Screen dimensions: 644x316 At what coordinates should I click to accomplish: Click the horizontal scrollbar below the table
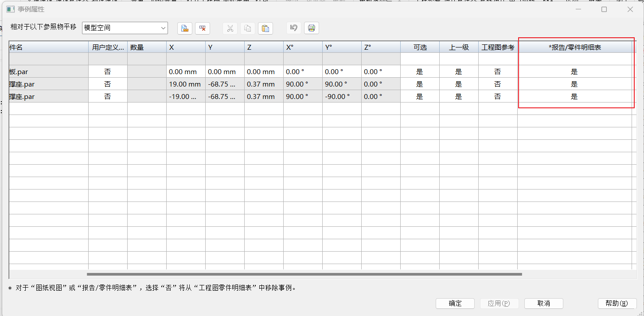[x=304, y=274]
